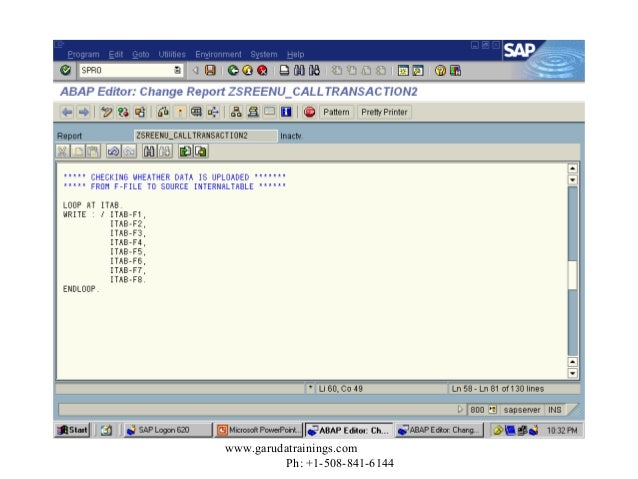Click the red Cancel icon
The image size is (638, 479).
(262, 70)
